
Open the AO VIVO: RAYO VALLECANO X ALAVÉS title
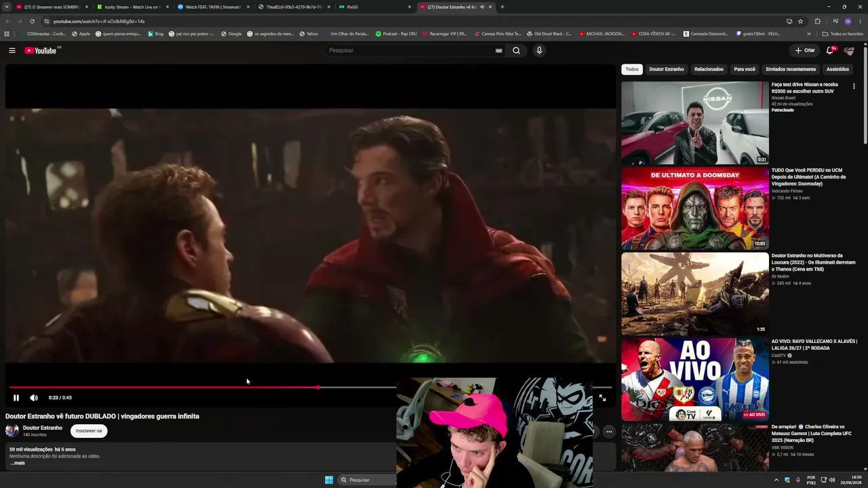814,345
